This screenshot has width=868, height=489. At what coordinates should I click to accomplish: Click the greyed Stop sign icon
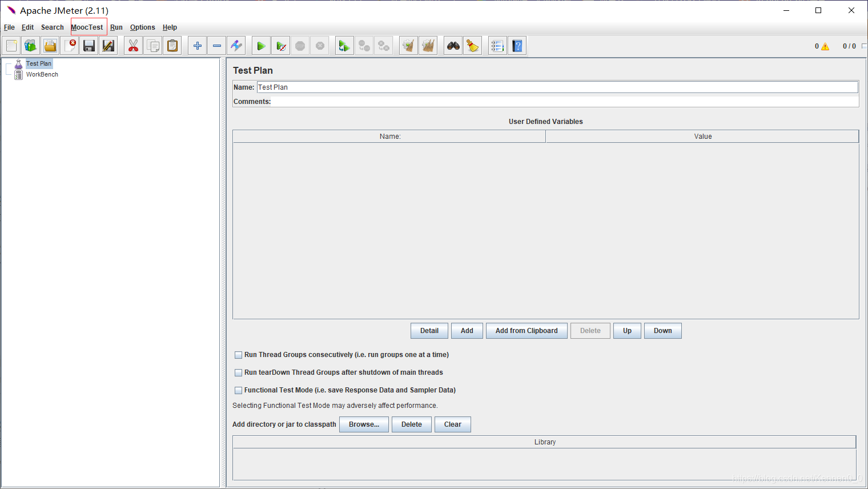300,46
